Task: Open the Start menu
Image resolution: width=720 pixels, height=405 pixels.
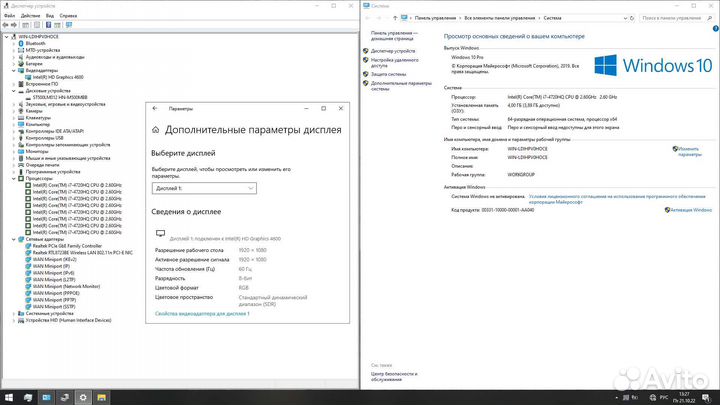Action: pyautogui.click(x=8, y=397)
